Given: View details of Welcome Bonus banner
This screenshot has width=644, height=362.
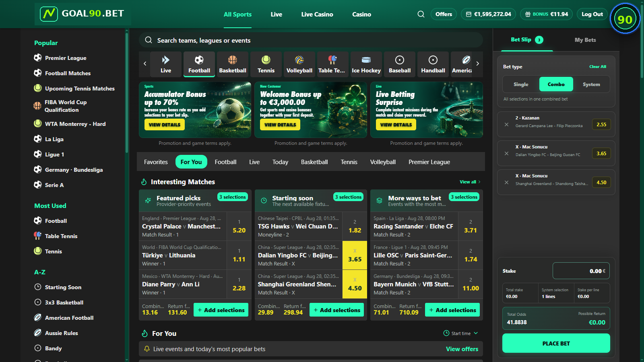Looking at the screenshot, I should click(280, 125).
